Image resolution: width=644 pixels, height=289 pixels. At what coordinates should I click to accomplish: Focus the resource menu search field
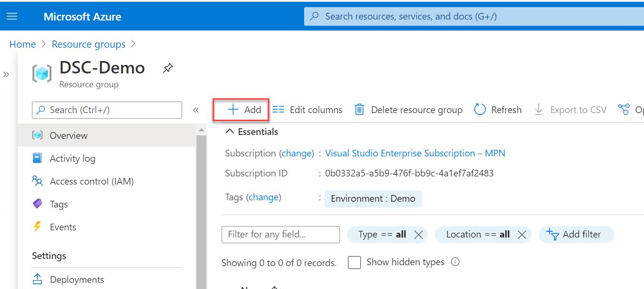click(x=107, y=110)
